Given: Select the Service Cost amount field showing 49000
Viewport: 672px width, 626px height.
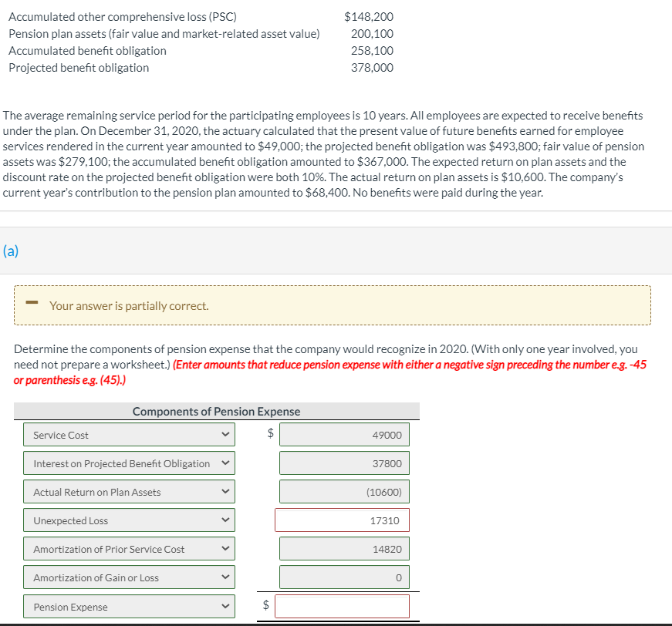Looking at the screenshot, I should 344,434.
